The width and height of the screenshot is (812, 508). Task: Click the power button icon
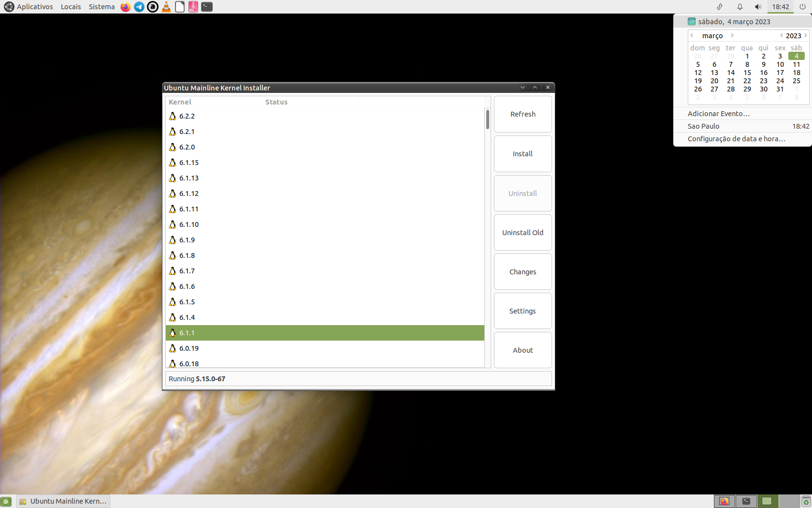pyautogui.click(x=802, y=7)
